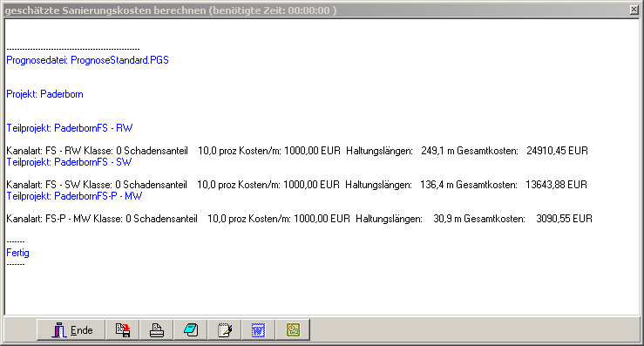The width and height of the screenshot is (644, 346).
Task: Close the Sanierungskosten window
Action: click(634, 10)
